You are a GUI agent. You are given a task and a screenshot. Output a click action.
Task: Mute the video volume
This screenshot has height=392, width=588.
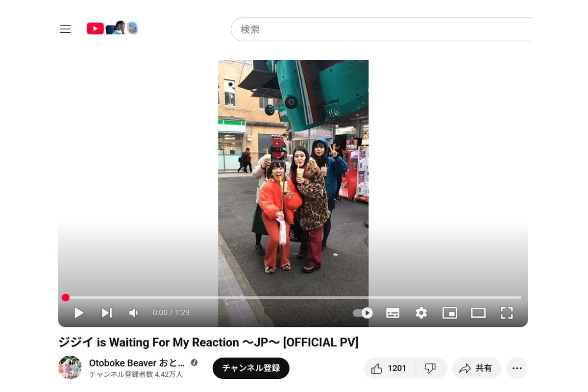[133, 313]
